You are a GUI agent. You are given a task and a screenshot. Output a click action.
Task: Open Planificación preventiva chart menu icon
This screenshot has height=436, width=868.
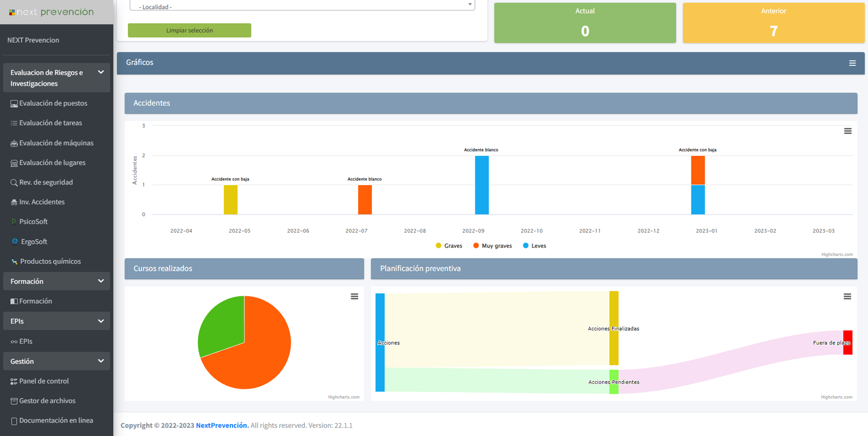[x=847, y=296]
